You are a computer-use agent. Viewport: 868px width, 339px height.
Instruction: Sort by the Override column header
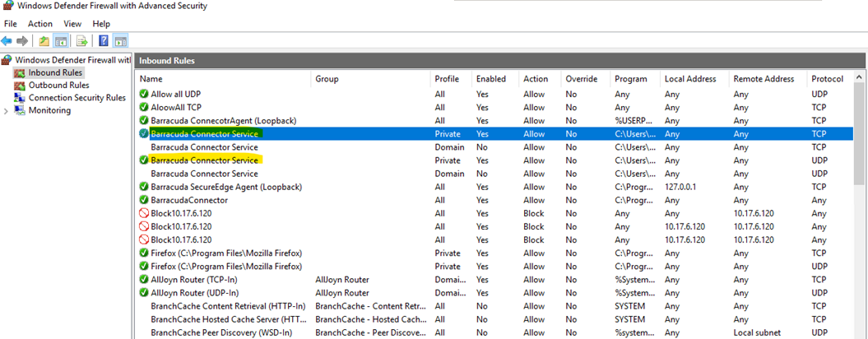click(x=586, y=79)
